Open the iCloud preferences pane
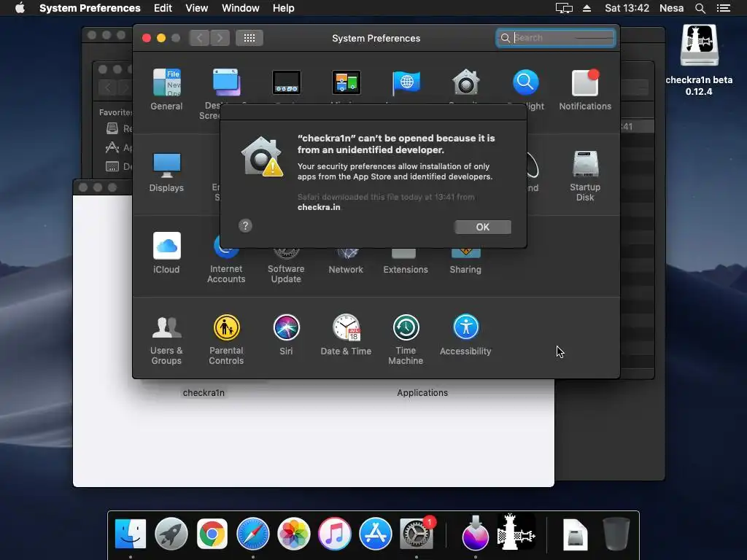Image resolution: width=747 pixels, height=560 pixels. (x=166, y=253)
